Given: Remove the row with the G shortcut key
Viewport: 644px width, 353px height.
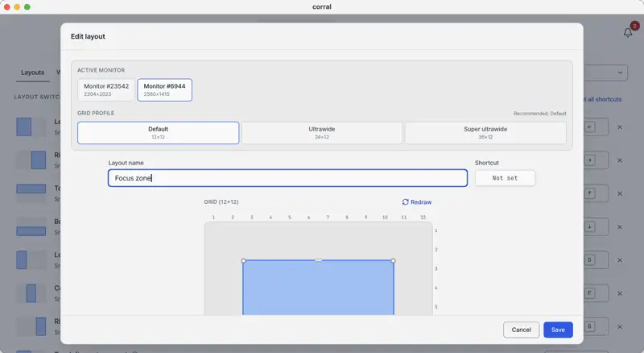Looking at the screenshot, I should pos(620,327).
